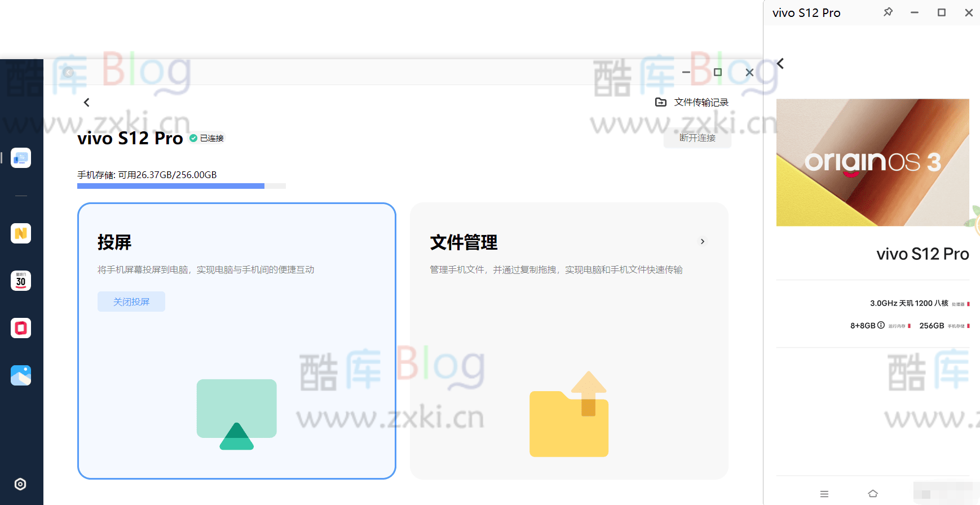The width and height of the screenshot is (980, 505).
Task: Click the phone storage usage bar
Action: (182, 186)
